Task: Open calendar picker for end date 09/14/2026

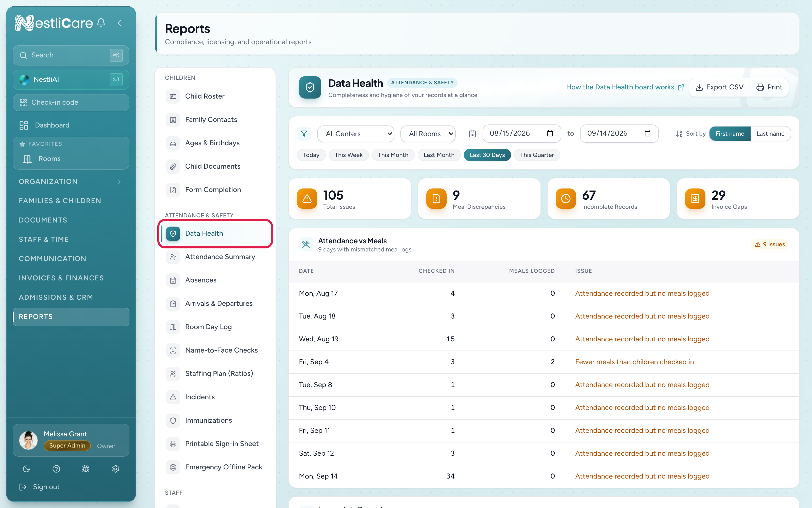Action: point(648,134)
